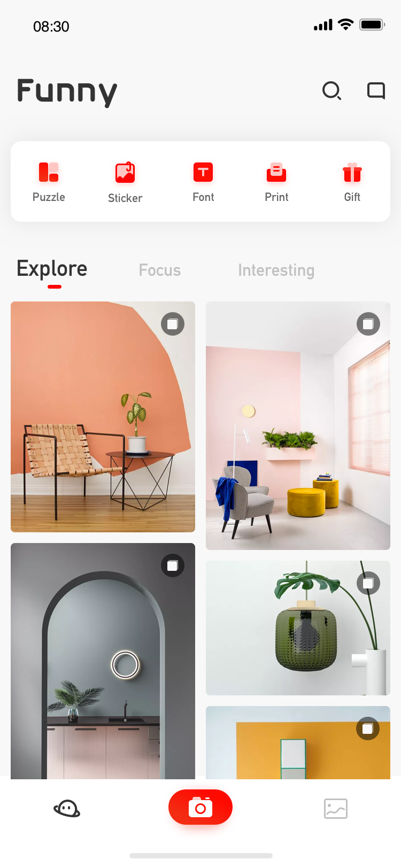This screenshot has width=401, height=868.
Task: Open the green glass pendant lamp photo
Action: coord(298,628)
